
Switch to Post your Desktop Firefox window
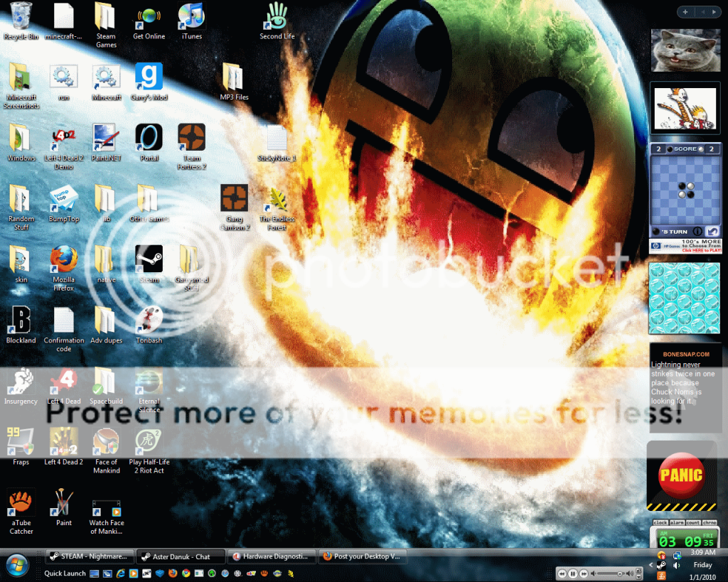pyautogui.click(x=363, y=556)
